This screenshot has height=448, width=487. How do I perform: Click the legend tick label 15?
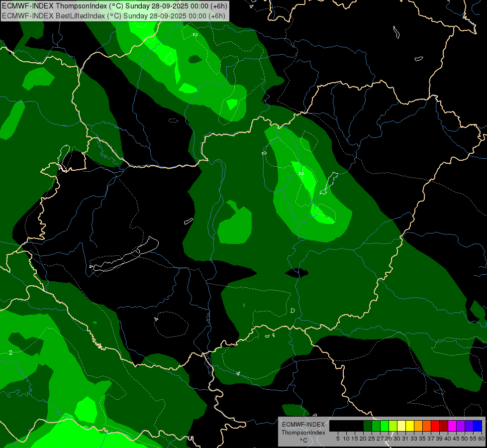coord(355,439)
